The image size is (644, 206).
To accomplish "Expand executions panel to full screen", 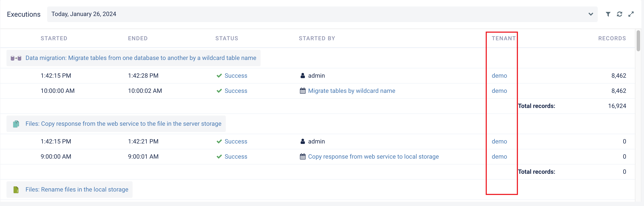I will 631,14.
